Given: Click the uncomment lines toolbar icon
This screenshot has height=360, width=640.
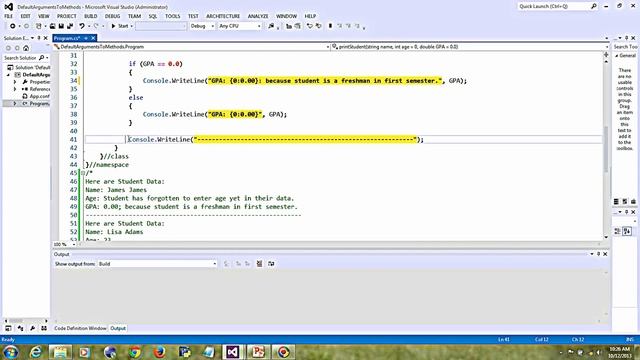Looking at the screenshot, I should 318,26.
